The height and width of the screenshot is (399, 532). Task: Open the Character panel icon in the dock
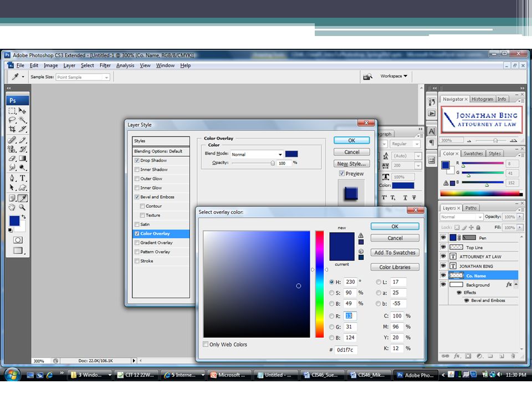pyautogui.click(x=432, y=131)
